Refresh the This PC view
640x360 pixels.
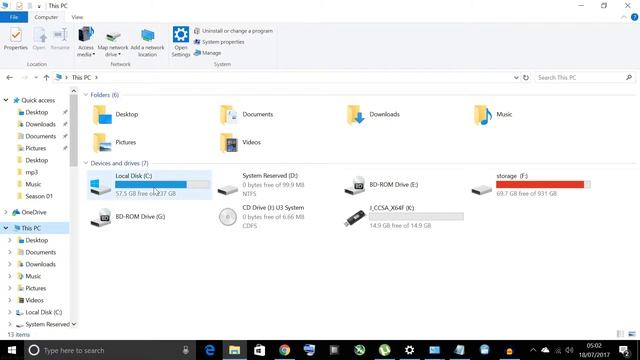[526, 78]
